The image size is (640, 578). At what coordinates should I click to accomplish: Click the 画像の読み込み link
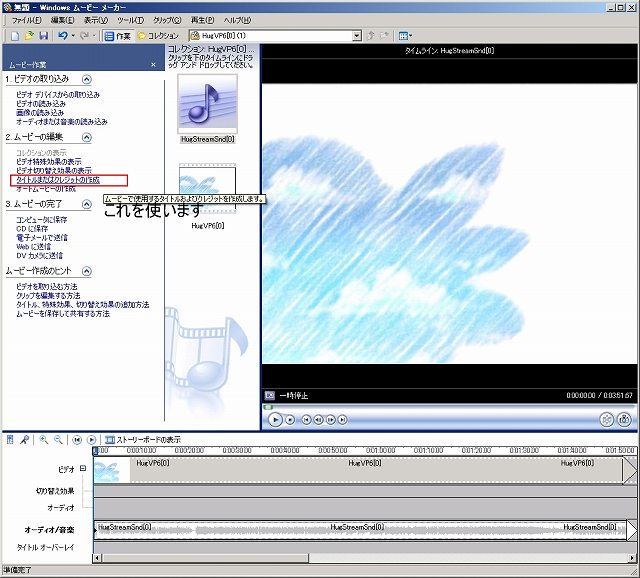tap(40, 113)
